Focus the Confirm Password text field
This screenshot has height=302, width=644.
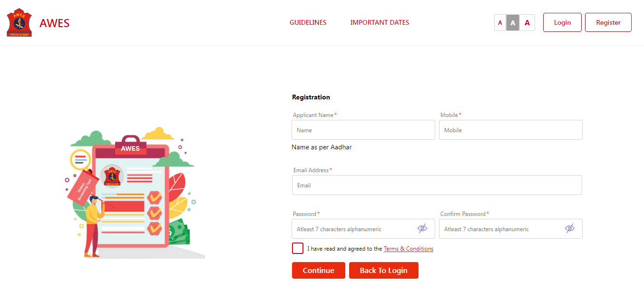502,229
